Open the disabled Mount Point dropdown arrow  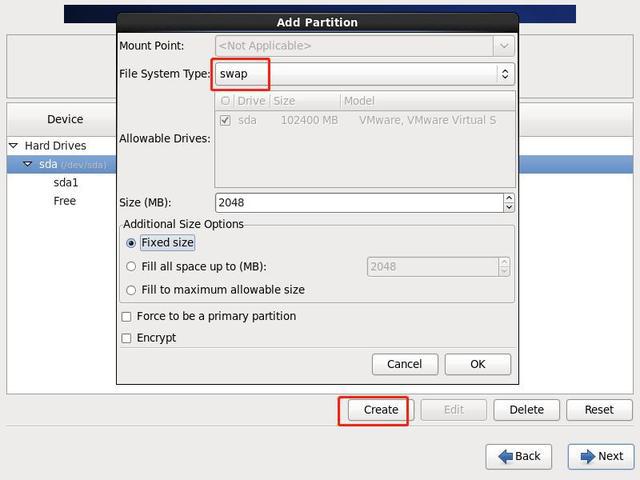tap(504, 46)
